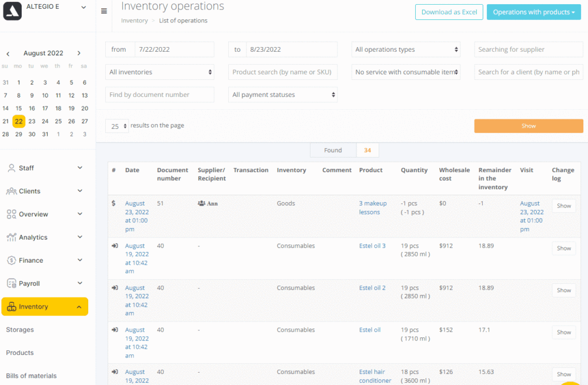Viewport: 588px width, 385px height.
Task: Collapse the Inventory sidebar section
Action: (x=45, y=307)
